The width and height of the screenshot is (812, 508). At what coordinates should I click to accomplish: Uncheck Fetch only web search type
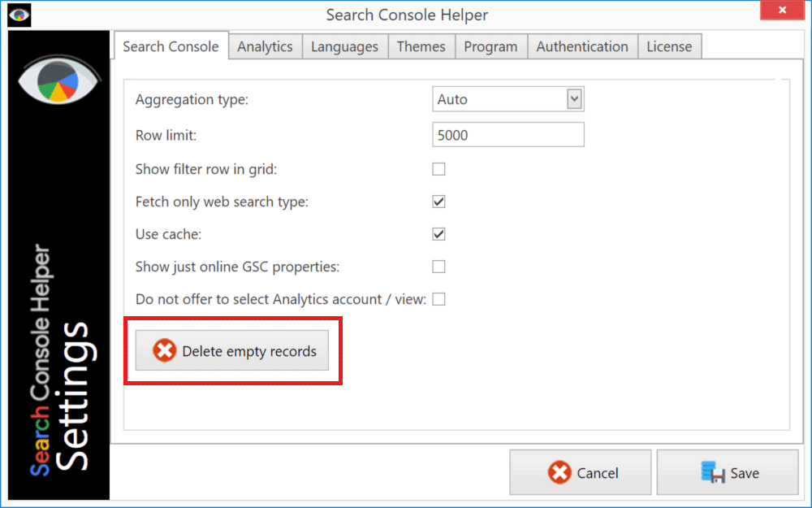438,202
